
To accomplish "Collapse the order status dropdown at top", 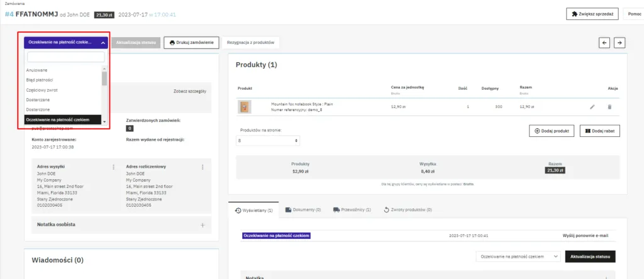I will point(66,43).
